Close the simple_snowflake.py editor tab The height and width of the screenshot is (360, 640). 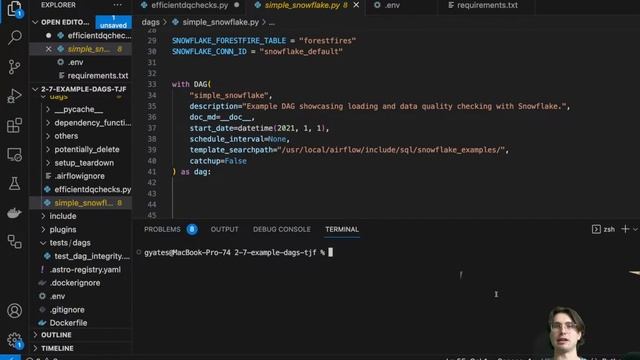(356, 5)
